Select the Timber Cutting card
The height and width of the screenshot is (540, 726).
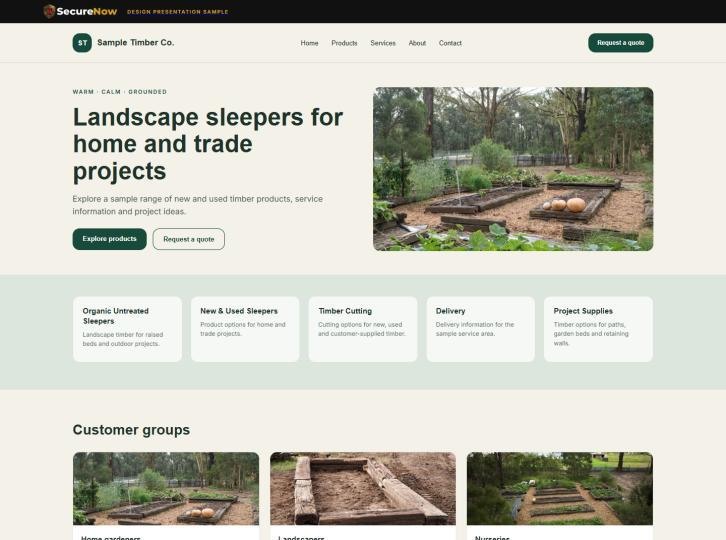pyautogui.click(x=363, y=329)
